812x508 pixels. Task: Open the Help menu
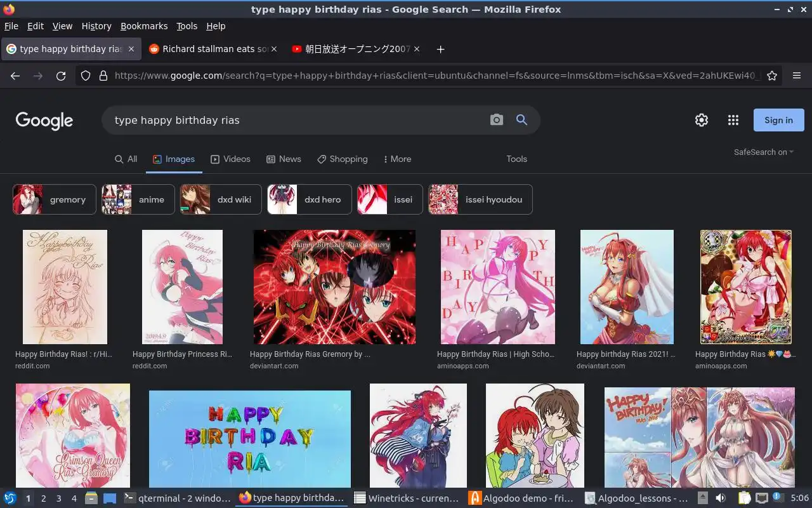pos(216,26)
